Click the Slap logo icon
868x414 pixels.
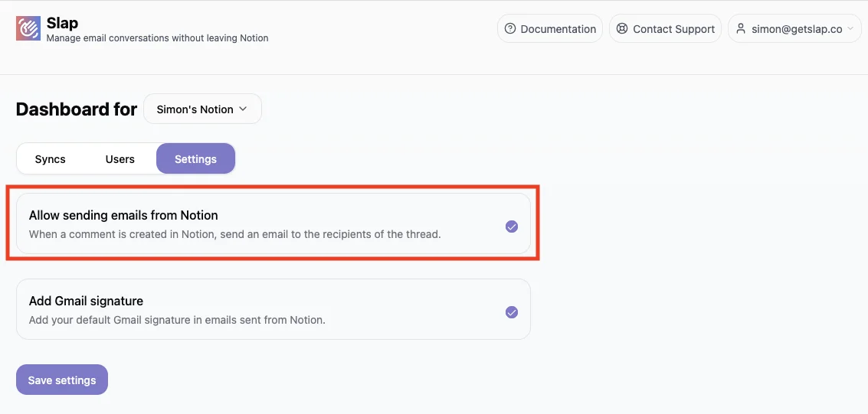point(28,29)
